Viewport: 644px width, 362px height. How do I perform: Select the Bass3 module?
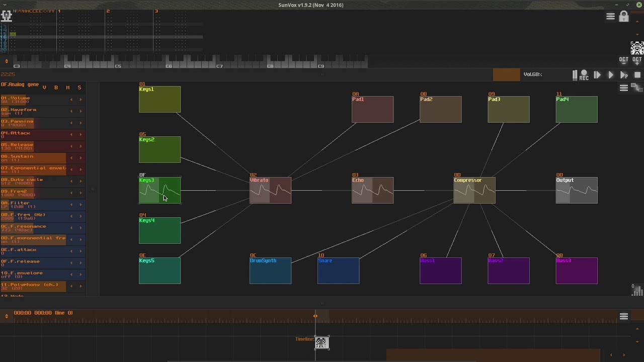pyautogui.click(x=577, y=270)
